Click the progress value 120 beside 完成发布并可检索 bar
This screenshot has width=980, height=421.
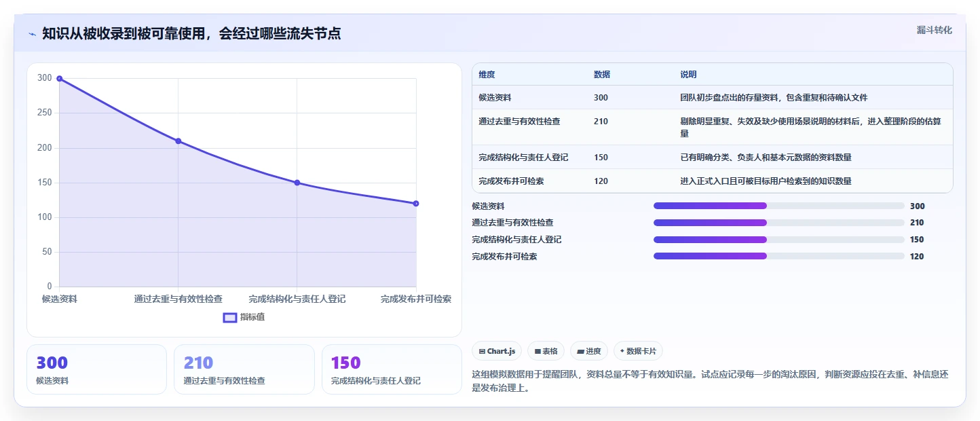(x=917, y=257)
